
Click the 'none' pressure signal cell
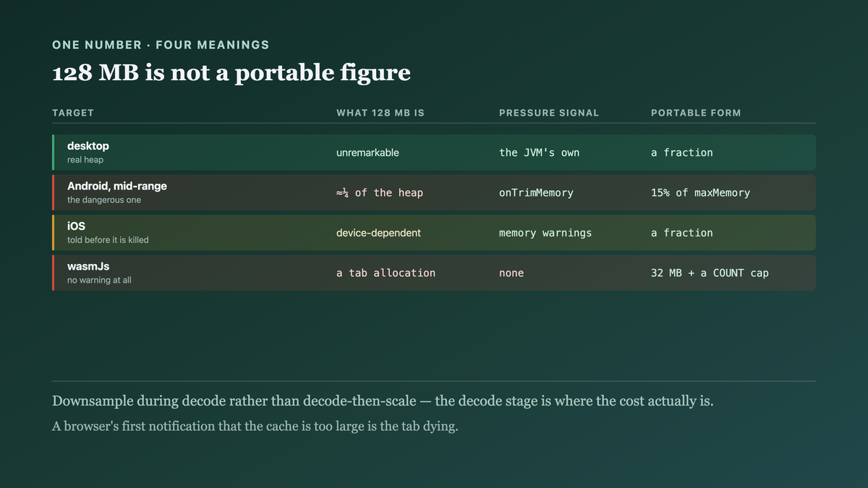(x=511, y=273)
